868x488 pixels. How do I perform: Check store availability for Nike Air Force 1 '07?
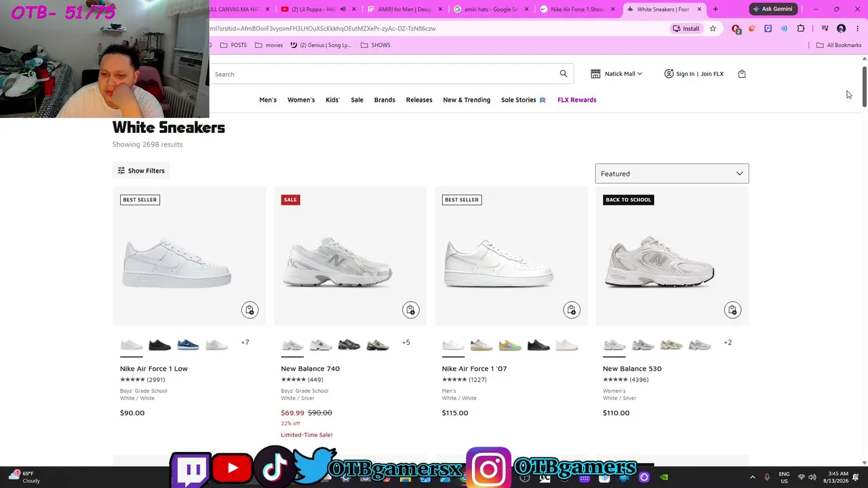click(x=572, y=310)
